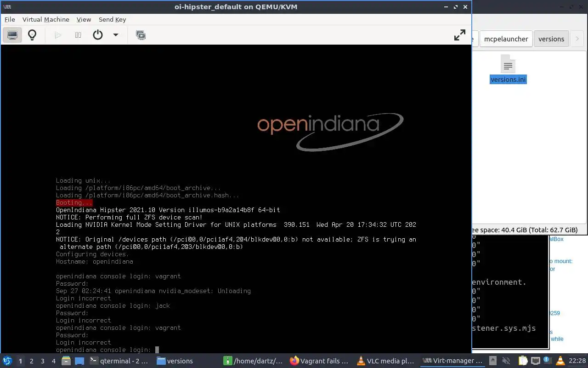Show virtual hardware details lightbulb
588x368 pixels.
(32, 35)
